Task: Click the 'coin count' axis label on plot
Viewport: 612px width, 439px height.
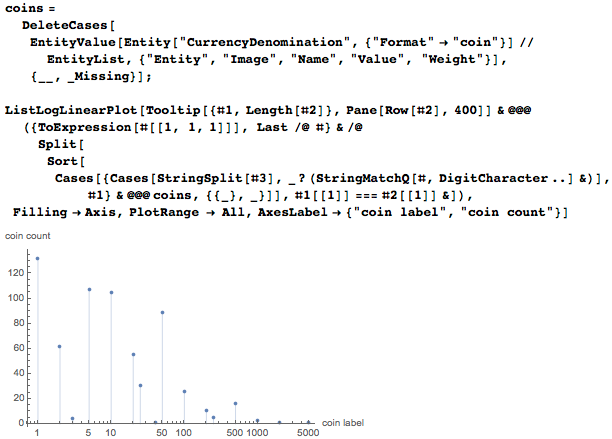Action: (x=28, y=236)
